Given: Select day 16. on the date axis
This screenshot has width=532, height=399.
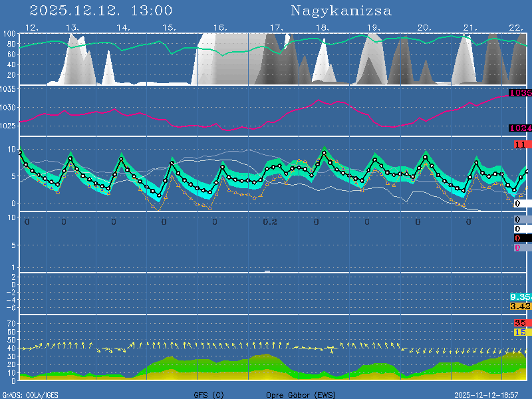Looking at the screenshot, I should (220, 27).
